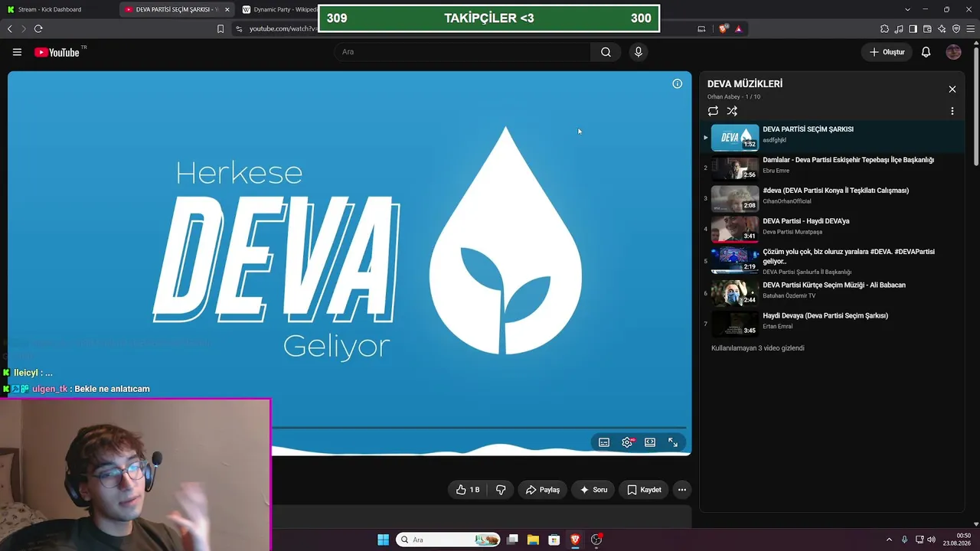Switch to the Dynamic Party Wikipedia tab

coord(279,9)
